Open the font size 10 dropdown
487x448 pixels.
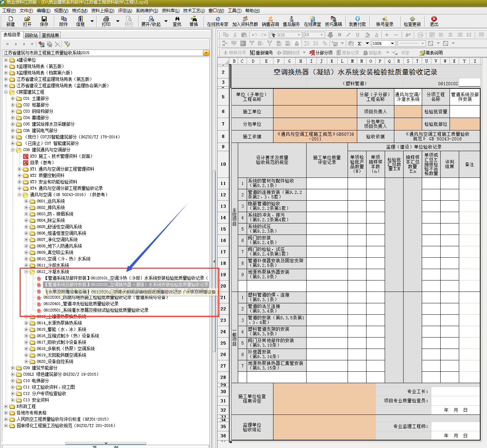pyautogui.click(x=322, y=35)
